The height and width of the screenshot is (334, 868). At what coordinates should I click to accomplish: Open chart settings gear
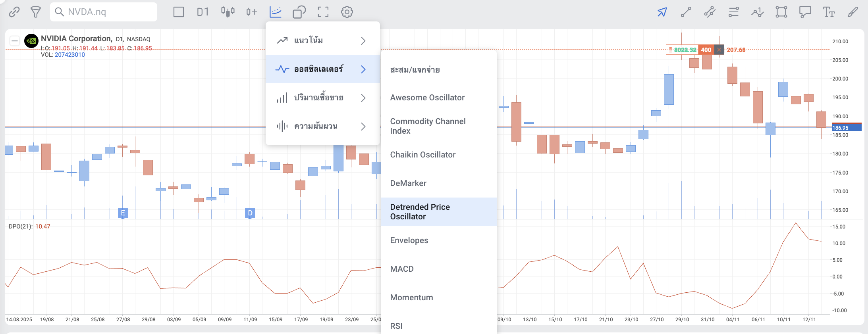pos(347,12)
